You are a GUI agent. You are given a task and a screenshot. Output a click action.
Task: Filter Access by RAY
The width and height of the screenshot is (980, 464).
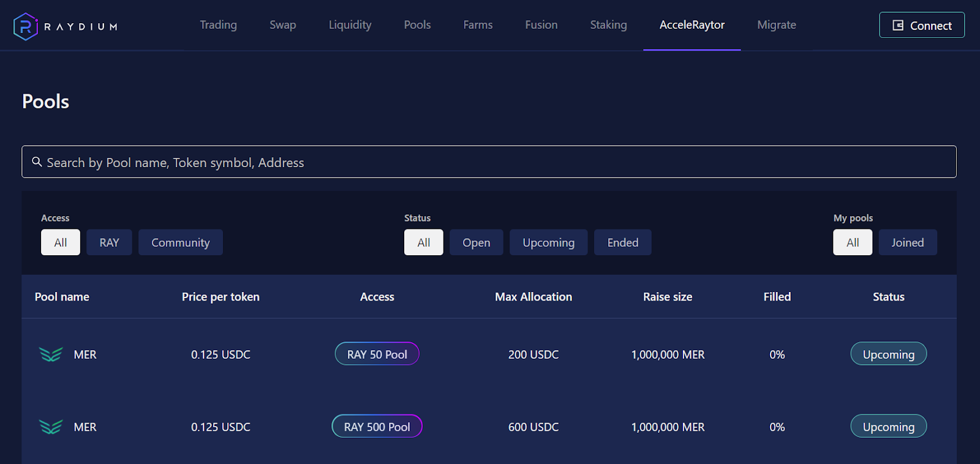tap(109, 242)
